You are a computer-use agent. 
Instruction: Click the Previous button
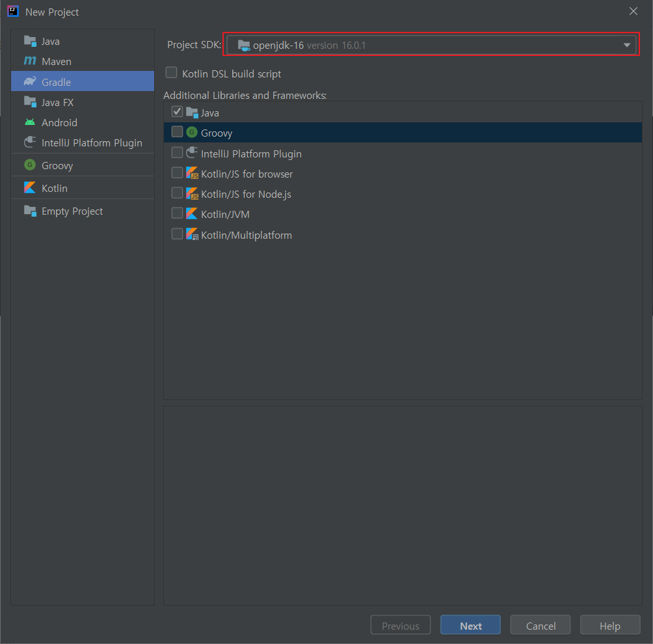click(401, 625)
